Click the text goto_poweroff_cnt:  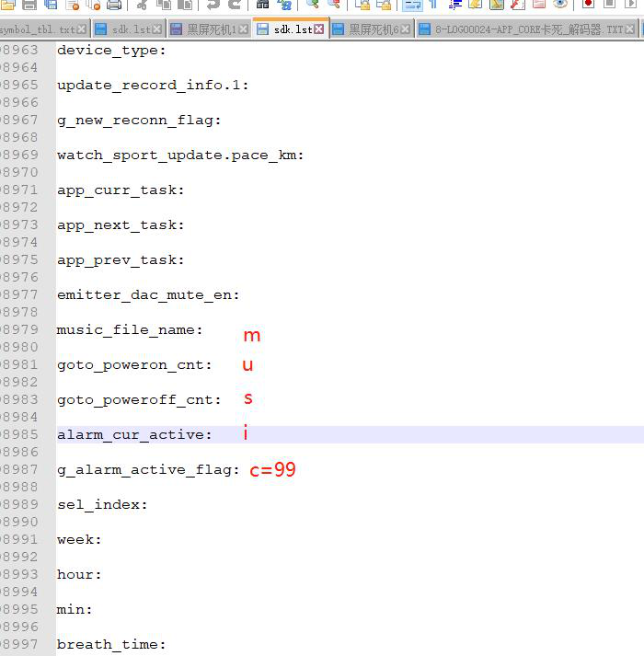pyautogui.click(x=139, y=400)
